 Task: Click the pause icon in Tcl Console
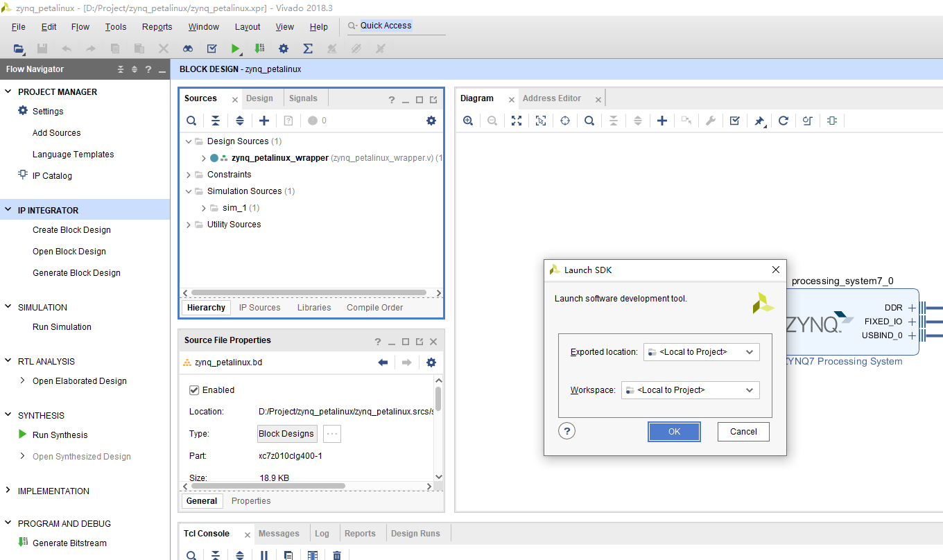(x=264, y=555)
